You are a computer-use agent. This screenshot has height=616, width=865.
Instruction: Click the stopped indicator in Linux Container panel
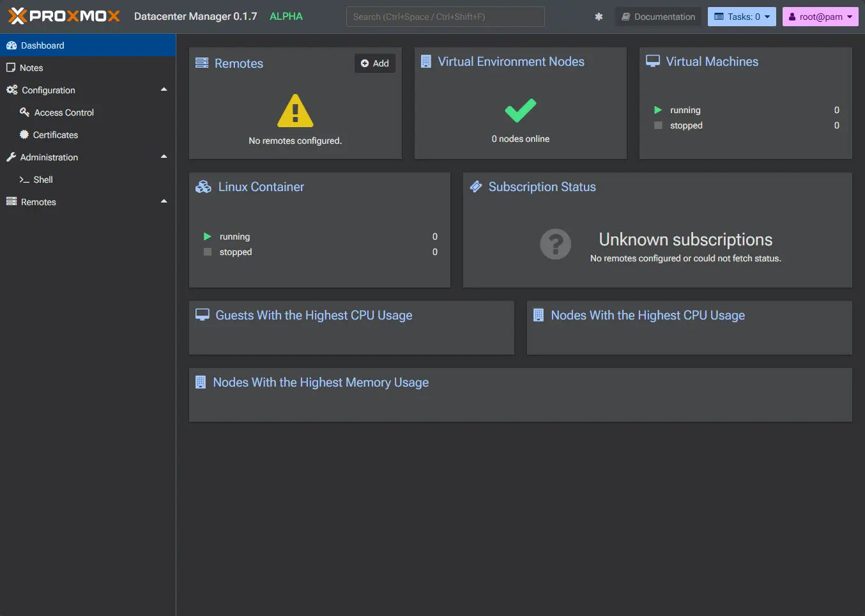[x=207, y=252]
